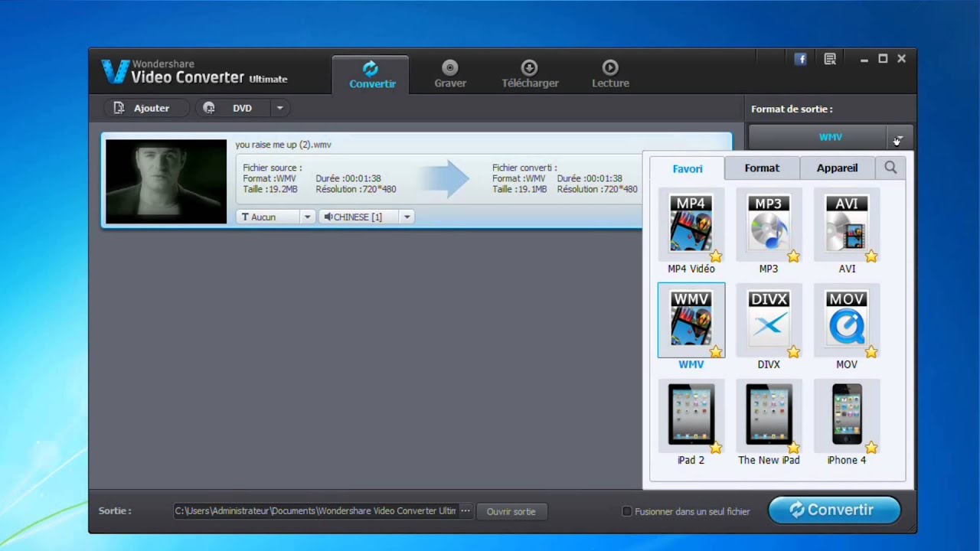Click the Fichier source label
The height and width of the screenshot is (551, 980).
(x=273, y=168)
